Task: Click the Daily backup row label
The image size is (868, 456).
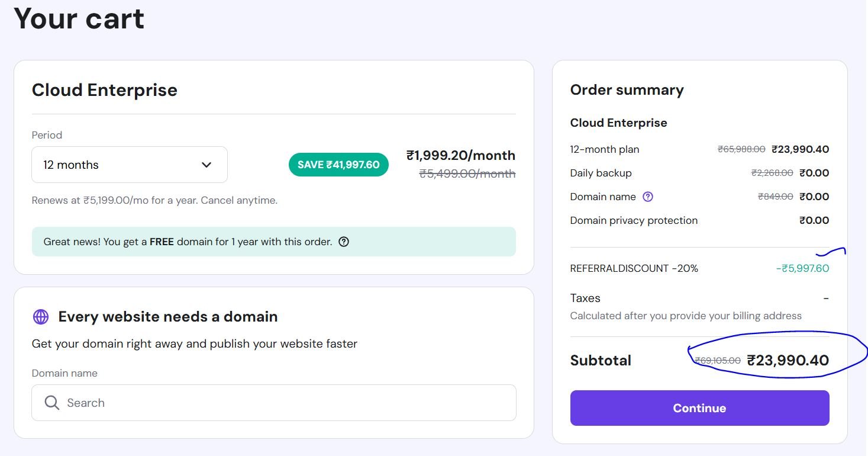Action: click(601, 173)
